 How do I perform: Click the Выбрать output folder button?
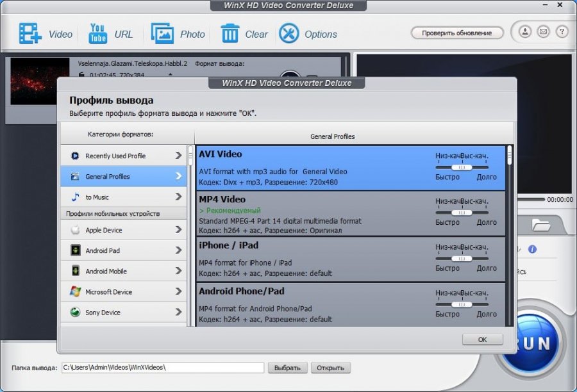tap(287, 368)
